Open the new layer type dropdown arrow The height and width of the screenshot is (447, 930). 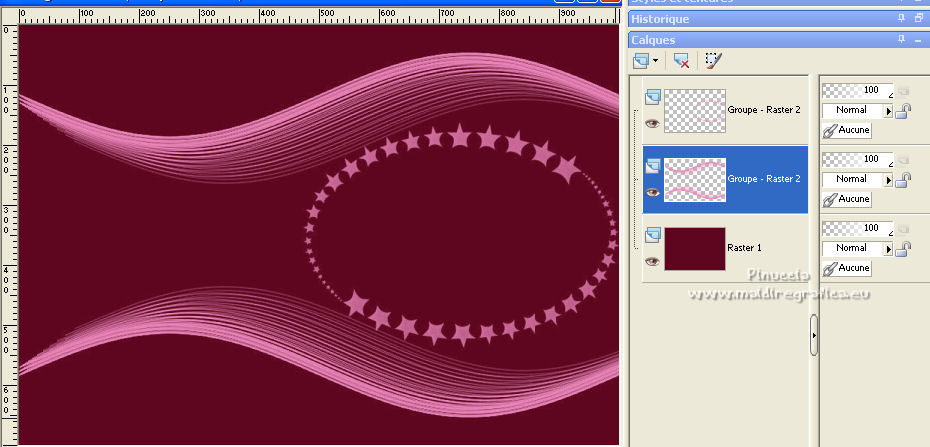pyautogui.click(x=655, y=60)
